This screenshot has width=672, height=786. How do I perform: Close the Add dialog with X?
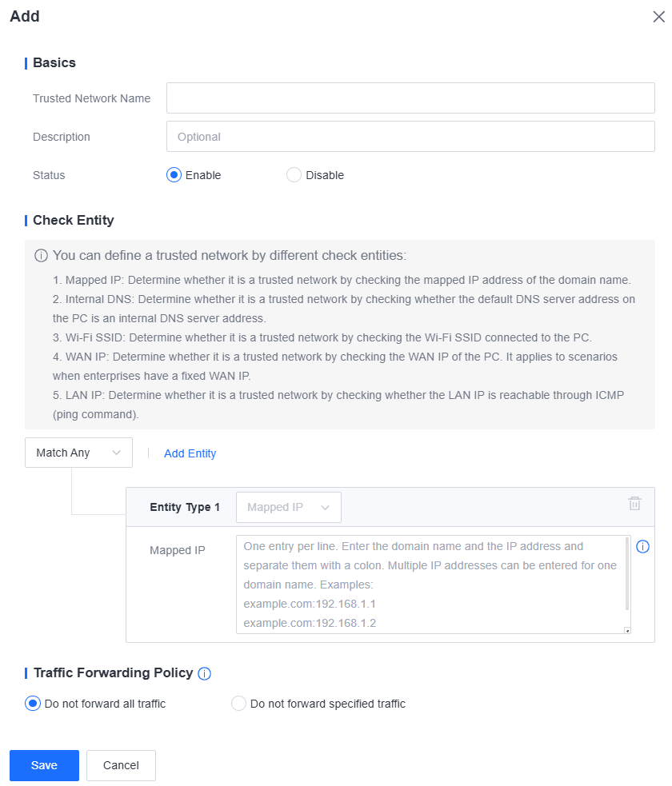tap(658, 17)
